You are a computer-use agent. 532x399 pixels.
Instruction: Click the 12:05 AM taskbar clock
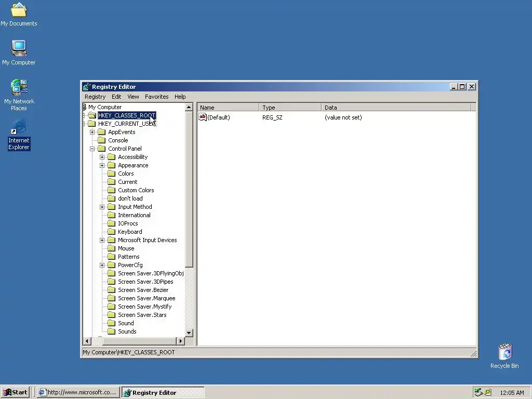point(512,393)
